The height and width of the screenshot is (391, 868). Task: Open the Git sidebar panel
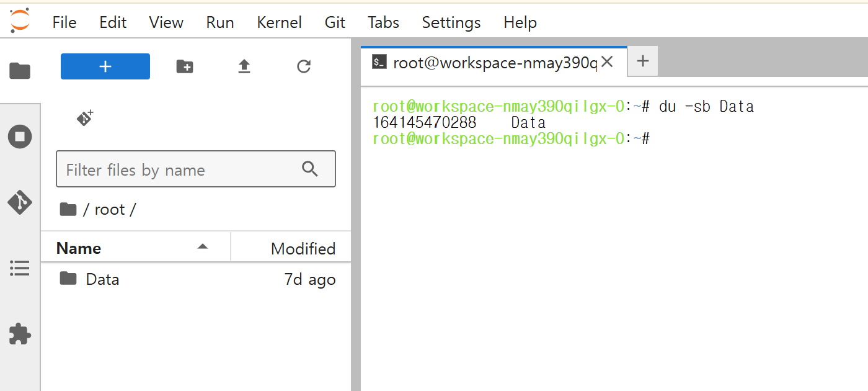click(x=20, y=202)
